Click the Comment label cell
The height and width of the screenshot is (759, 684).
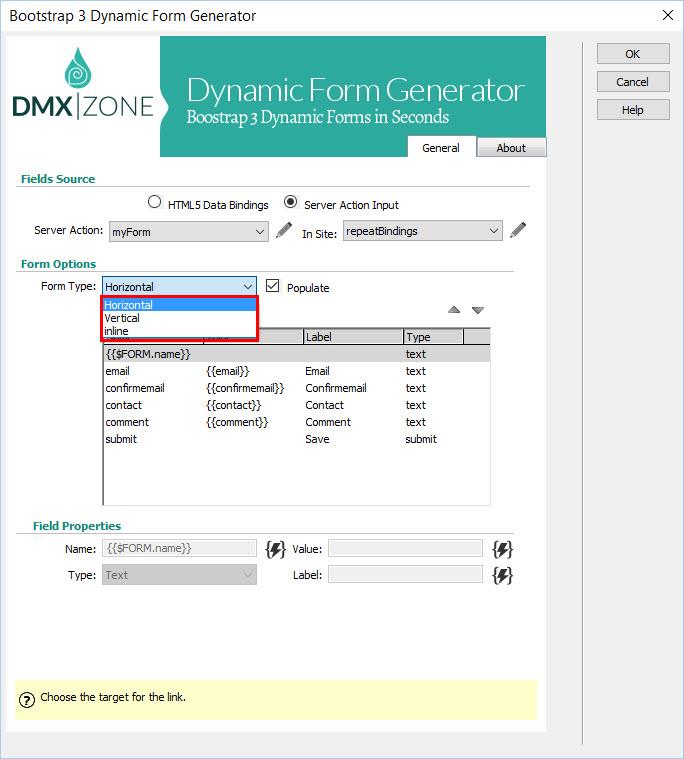[328, 422]
